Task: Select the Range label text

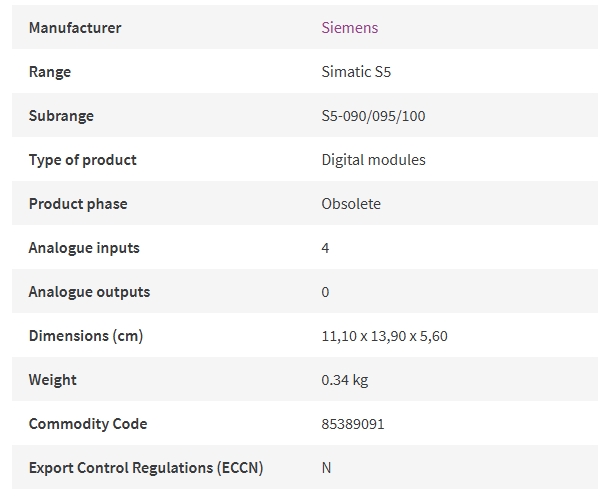Action: [50, 72]
